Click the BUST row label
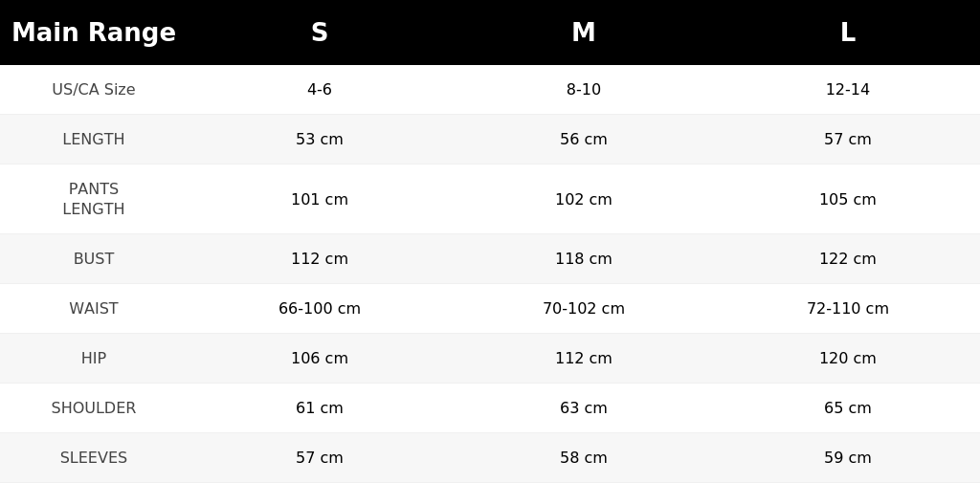The width and height of the screenshot is (980, 483). [94, 258]
